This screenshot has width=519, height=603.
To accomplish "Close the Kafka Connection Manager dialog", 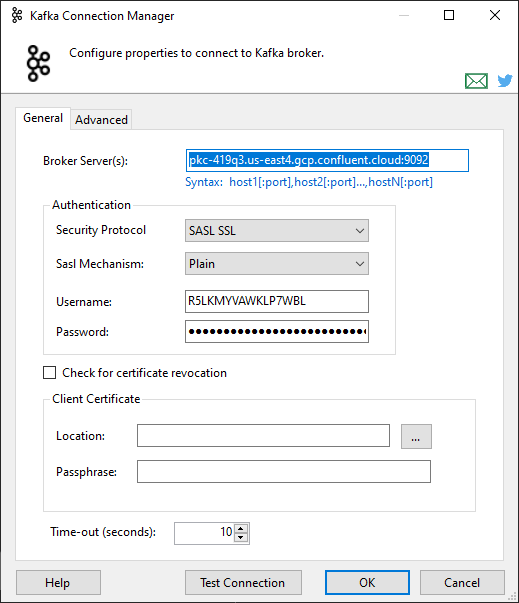I will click(495, 15).
